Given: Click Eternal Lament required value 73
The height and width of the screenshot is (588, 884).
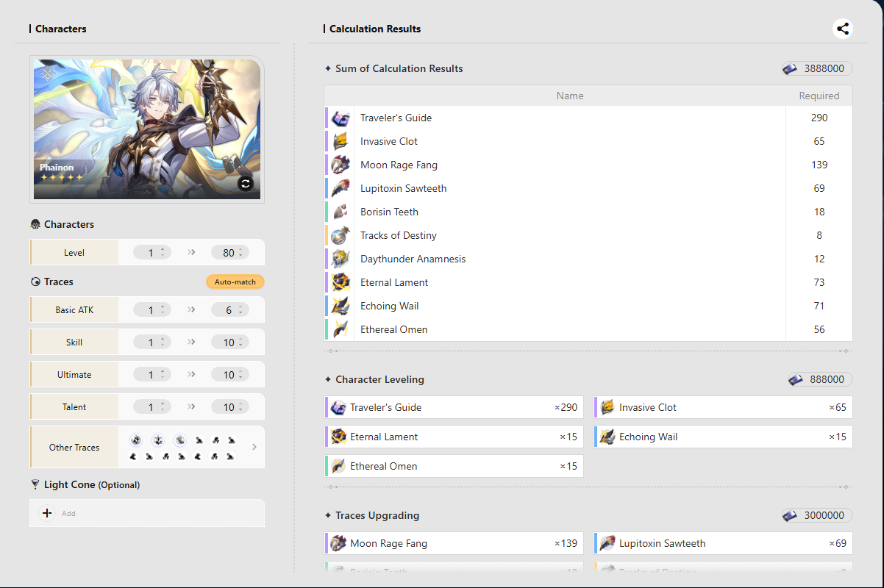Looking at the screenshot, I should 819,282.
